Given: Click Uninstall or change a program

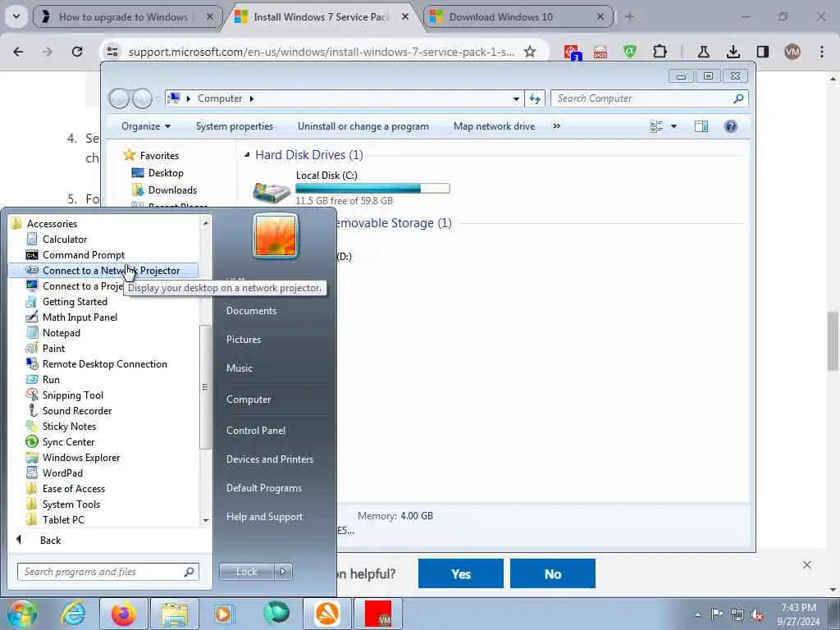Looking at the screenshot, I should (x=363, y=126).
